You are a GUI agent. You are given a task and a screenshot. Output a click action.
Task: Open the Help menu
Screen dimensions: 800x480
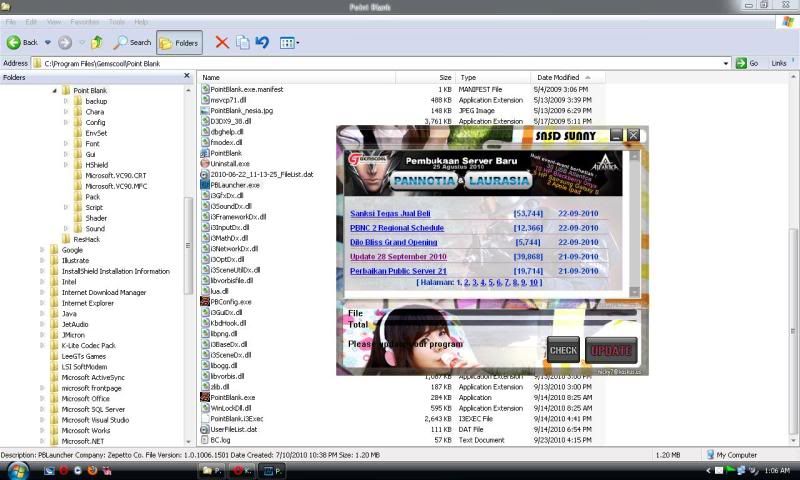tap(141, 22)
